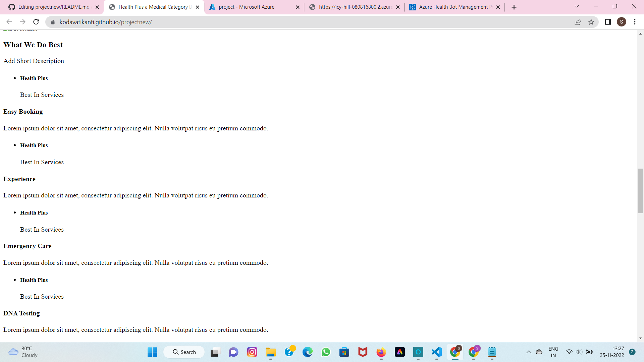View site information lock icon

point(53,22)
